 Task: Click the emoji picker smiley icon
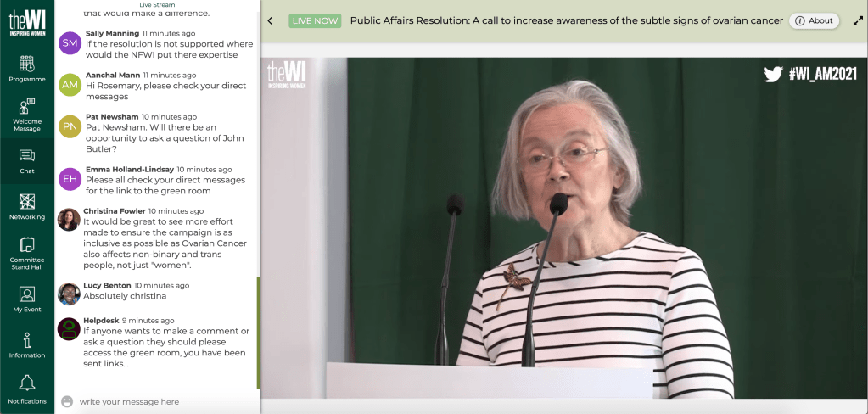coord(67,401)
